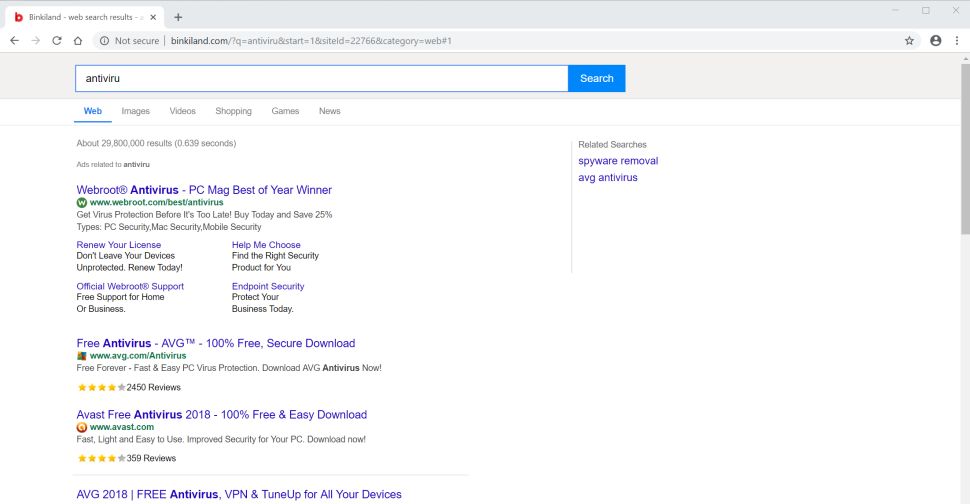Bookmark this page with the star icon
This screenshot has width=970, height=504.
point(909,41)
